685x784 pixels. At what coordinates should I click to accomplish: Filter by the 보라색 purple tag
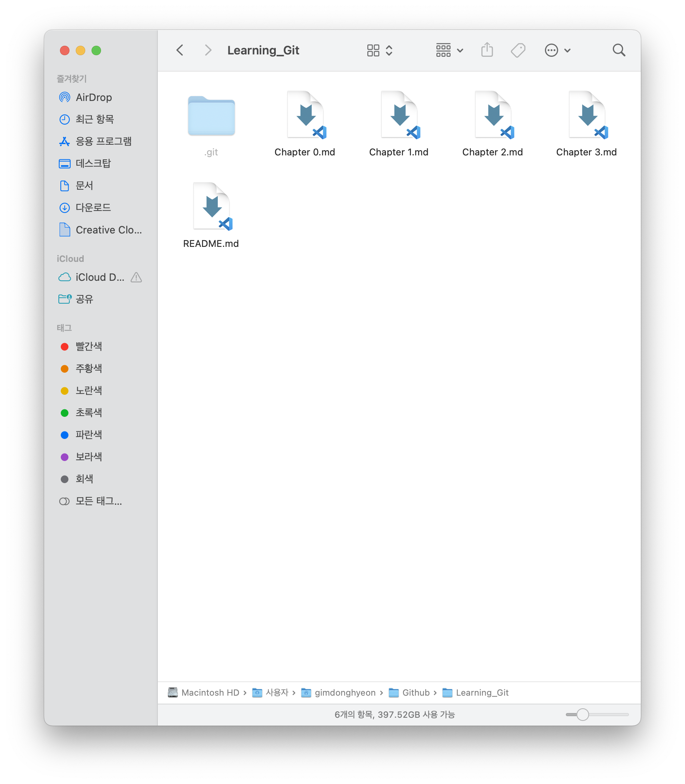pyautogui.click(x=101, y=457)
